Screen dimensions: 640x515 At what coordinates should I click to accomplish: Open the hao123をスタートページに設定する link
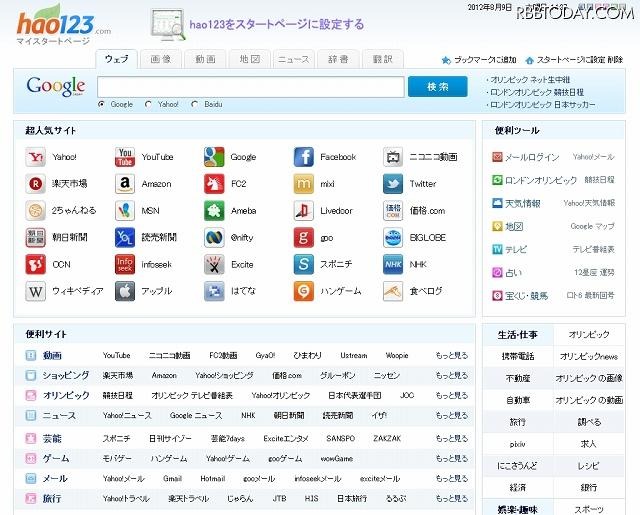tap(277, 24)
